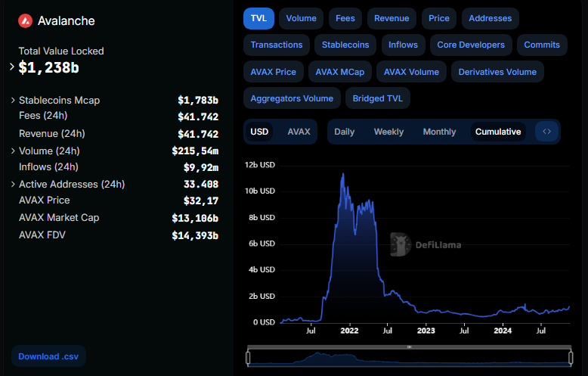The height and width of the screenshot is (376, 588).
Task: Toggle the Inflows chart metric
Action: 403,45
